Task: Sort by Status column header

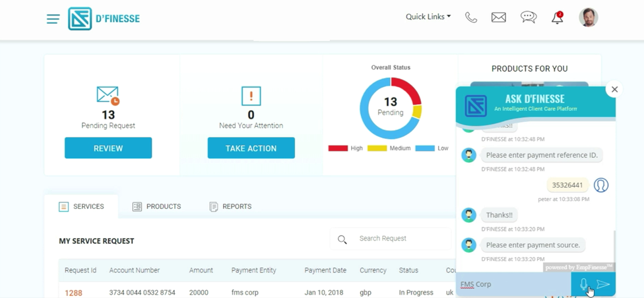Action: point(408,270)
